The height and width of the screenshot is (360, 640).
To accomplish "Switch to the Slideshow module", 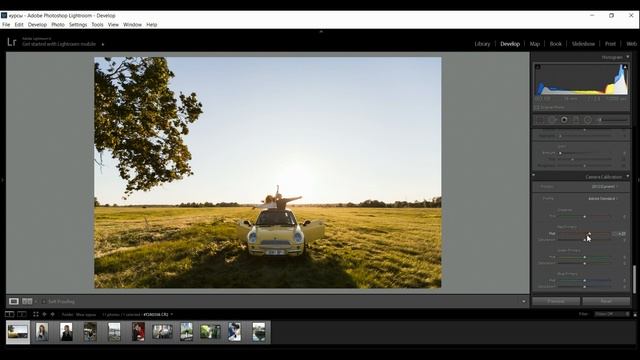I will click(583, 44).
